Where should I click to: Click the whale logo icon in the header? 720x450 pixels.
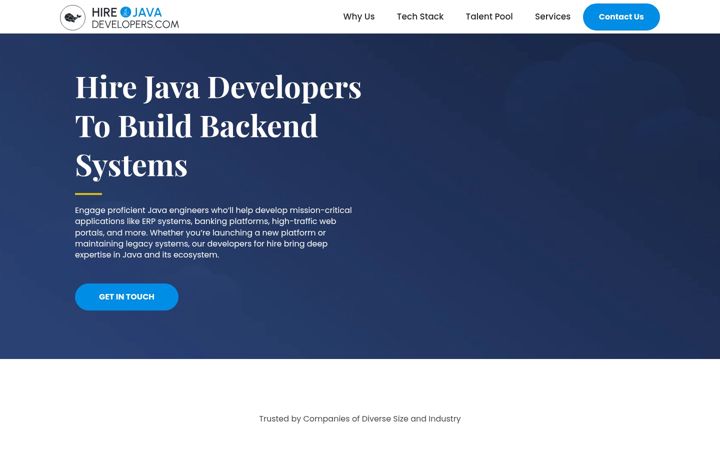coord(73,18)
